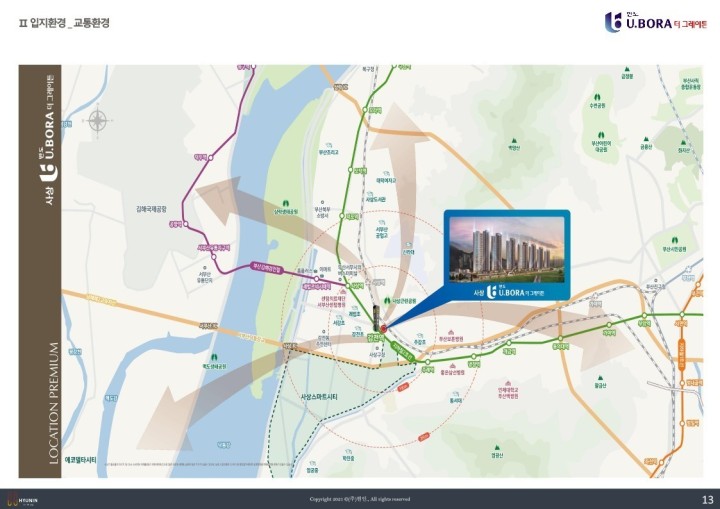Click the tree icon for 맥도생태공원
720x509 pixels.
[x=214, y=357]
